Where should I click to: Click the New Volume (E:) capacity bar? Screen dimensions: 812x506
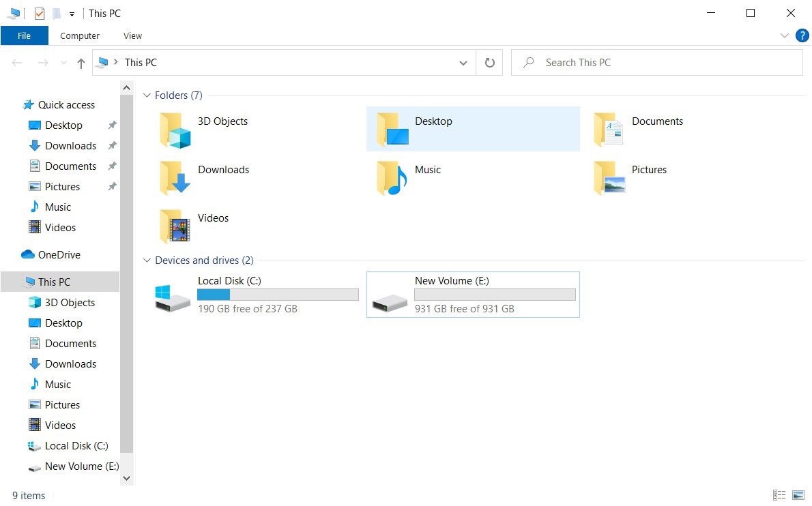coord(495,295)
